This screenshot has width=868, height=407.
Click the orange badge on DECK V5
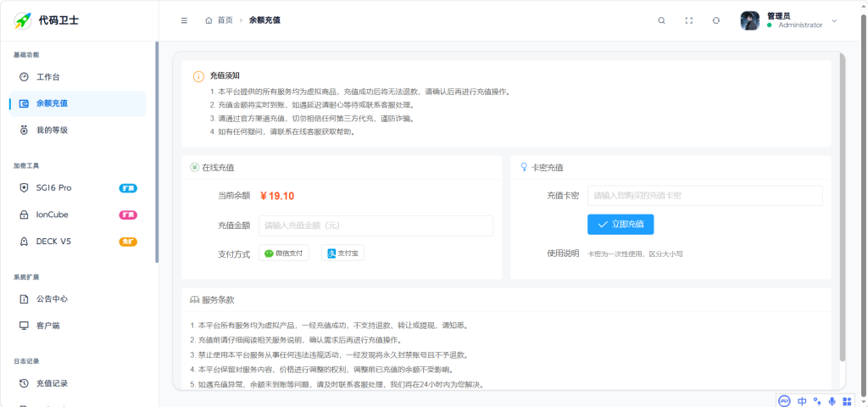point(128,242)
